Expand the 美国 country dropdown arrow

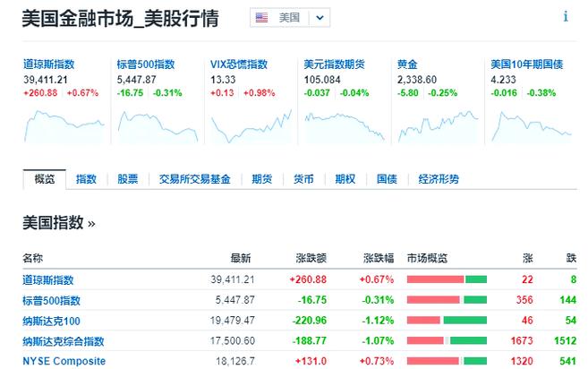tap(320, 18)
